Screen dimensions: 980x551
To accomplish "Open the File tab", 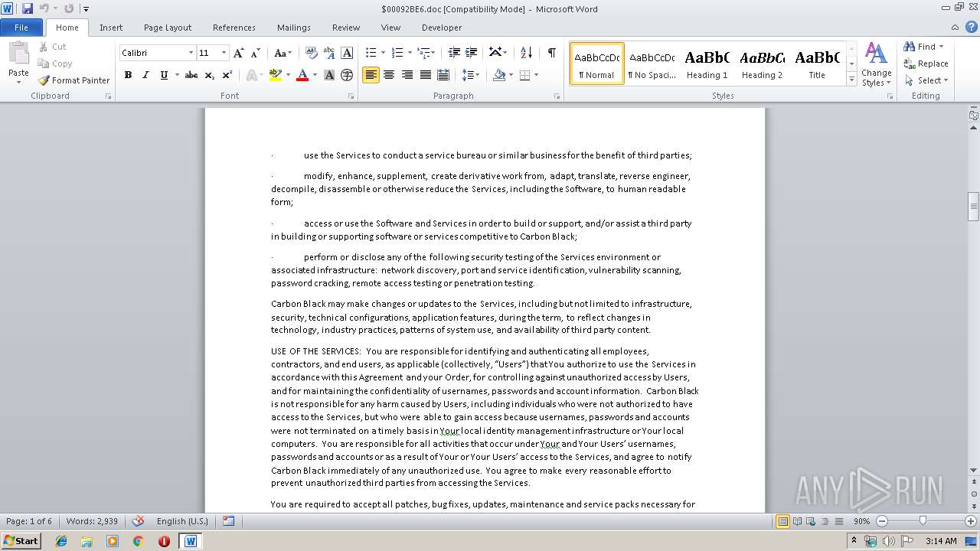I will (x=21, y=28).
